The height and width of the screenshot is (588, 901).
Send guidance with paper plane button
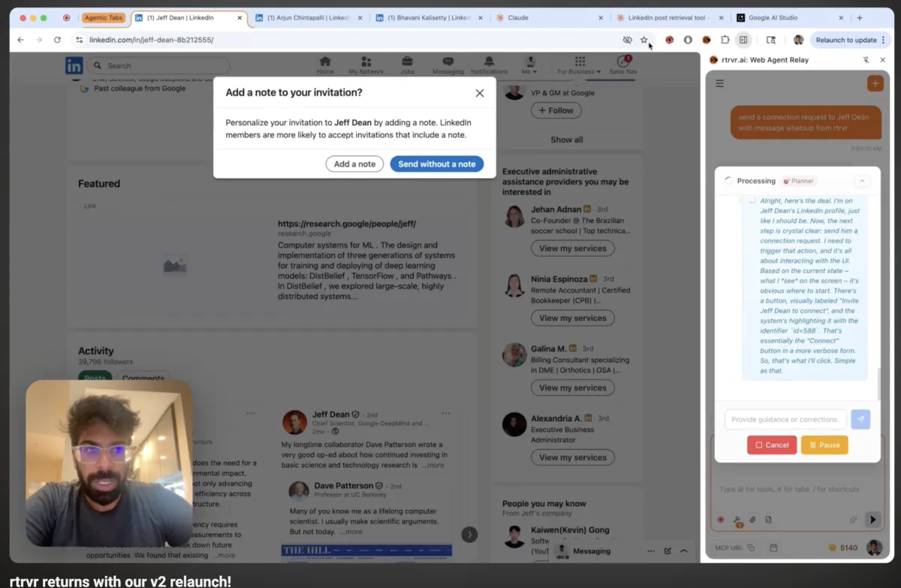[x=860, y=420]
